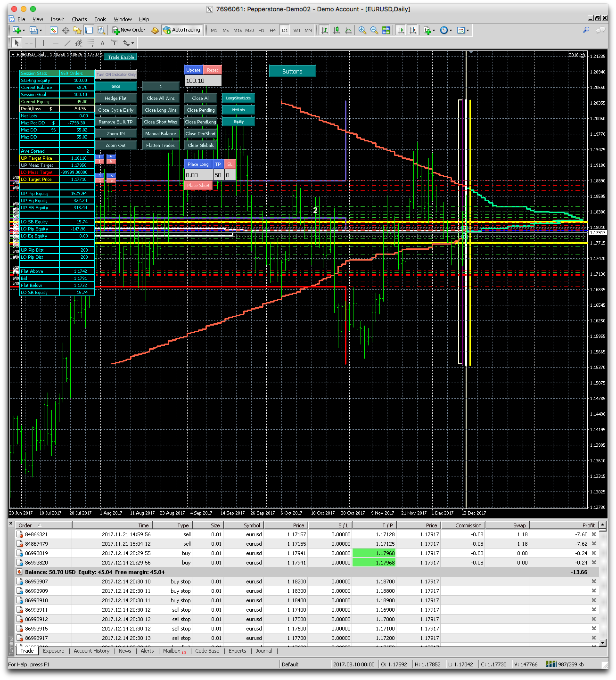Select the Text Label tool

tap(114, 43)
